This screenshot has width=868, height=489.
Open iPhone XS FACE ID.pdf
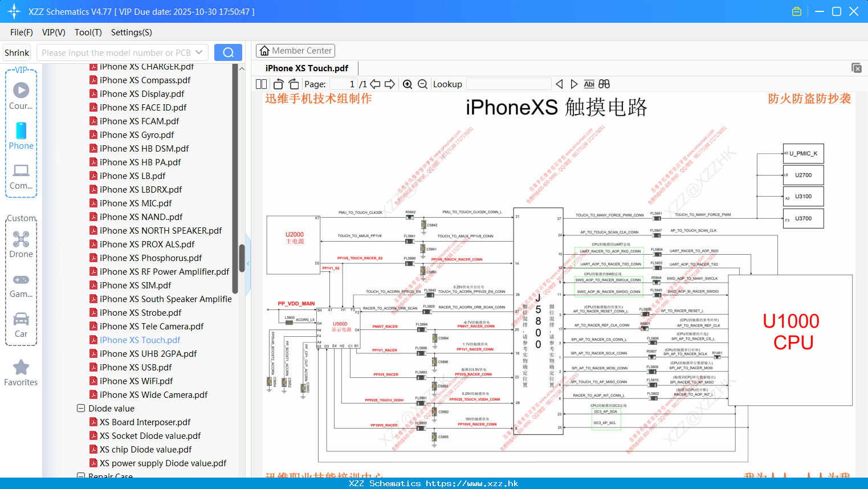143,108
